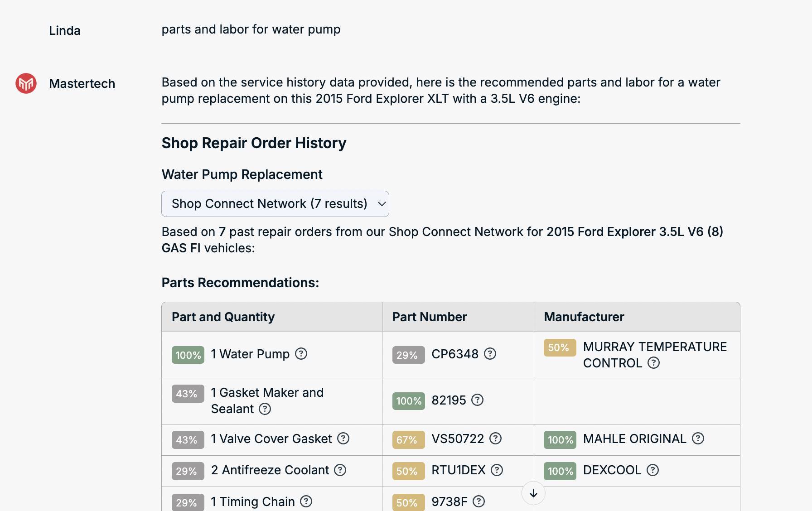812x511 pixels.
Task: Select "1 Gasket Maker and Sealant" text
Action: click(x=267, y=400)
